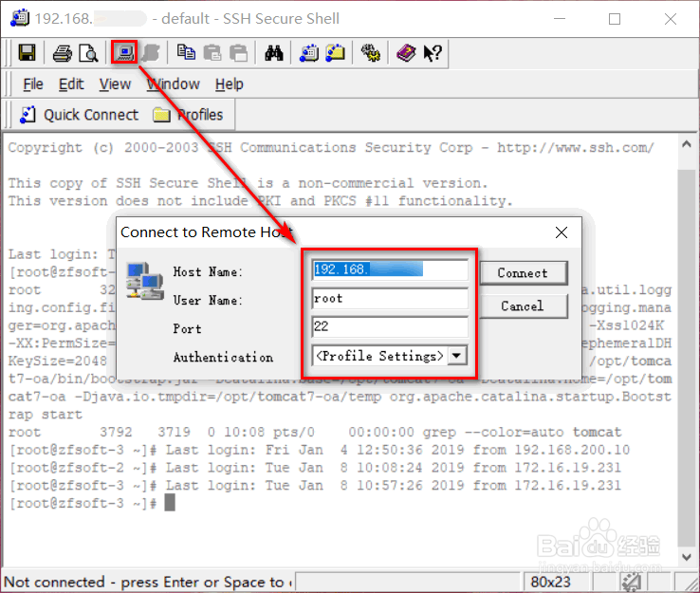This screenshot has height=593, width=700.
Task: Click the User Name field containing root
Action: [x=390, y=298]
